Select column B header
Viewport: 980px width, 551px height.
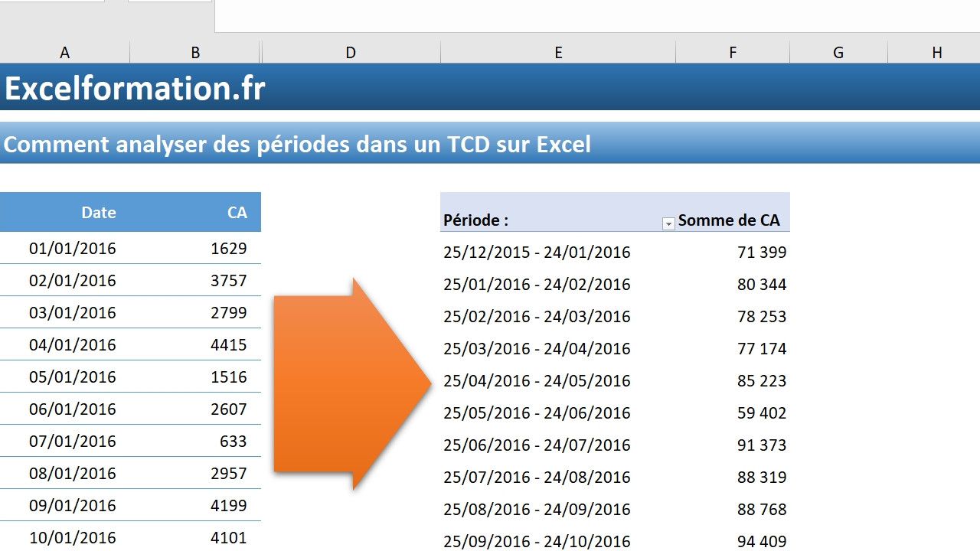pyautogui.click(x=195, y=52)
